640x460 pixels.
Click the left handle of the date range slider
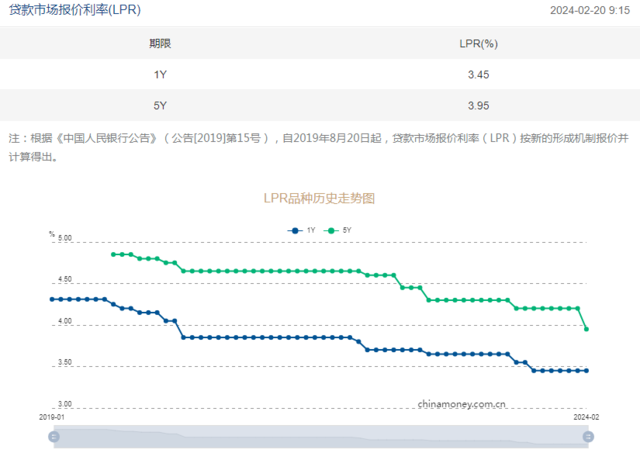[56, 436]
